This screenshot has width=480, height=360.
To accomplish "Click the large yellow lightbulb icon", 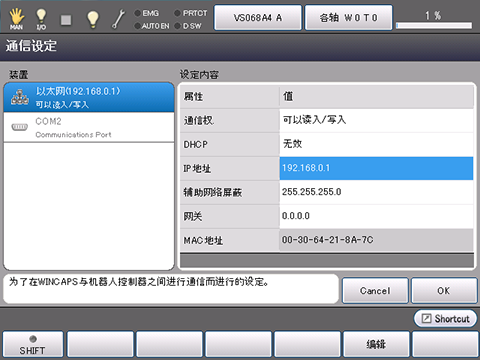I will [93, 19].
